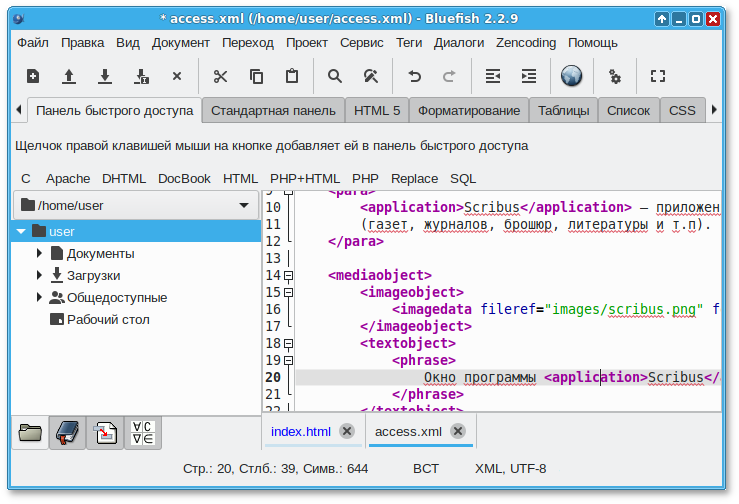Toggle fullscreen mode icon

click(x=657, y=76)
